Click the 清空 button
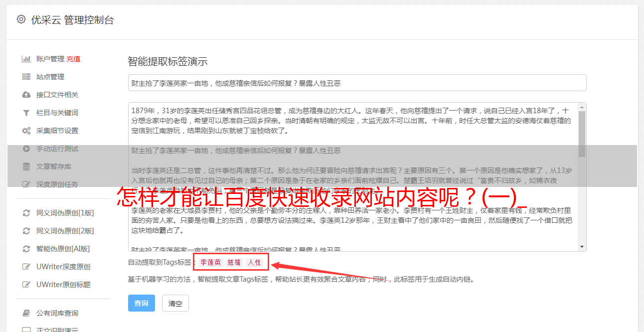Viewport: 644px width, 332px height. [x=175, y=303]
